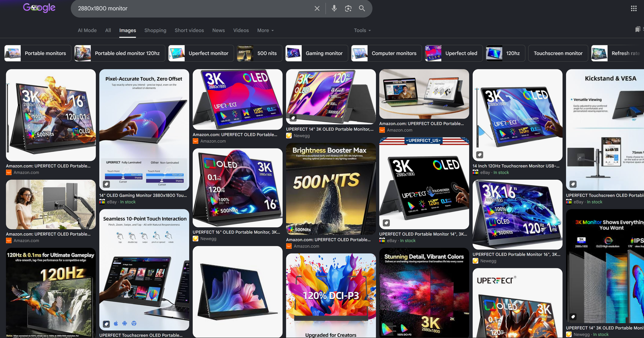The width and height of the screenshot is (644, 338).
Task: Click Amazon favicon below woman with monitor arm image
Action: (9, 241)
